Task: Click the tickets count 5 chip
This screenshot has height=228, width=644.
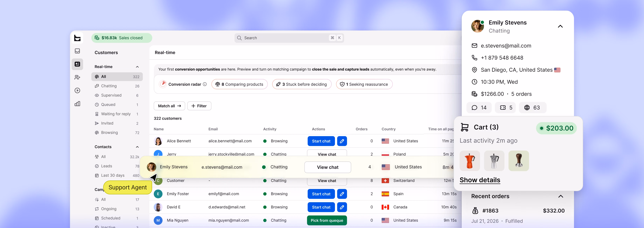Action: [x=505, y=108]
